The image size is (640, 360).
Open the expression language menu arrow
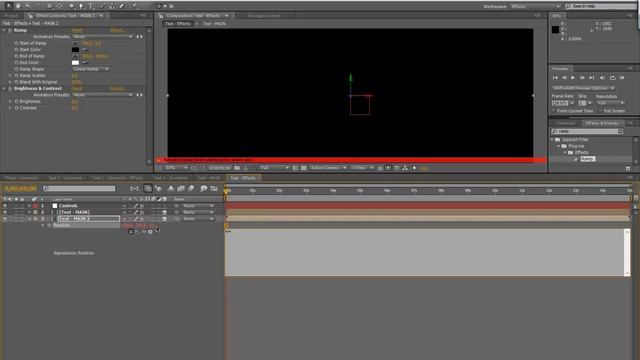(x=150, y=232)
